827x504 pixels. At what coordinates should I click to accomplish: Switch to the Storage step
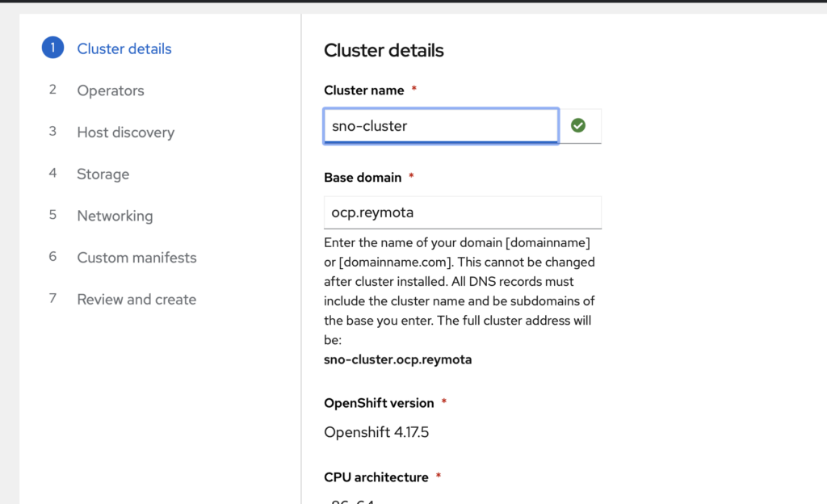tap(103, 174)
